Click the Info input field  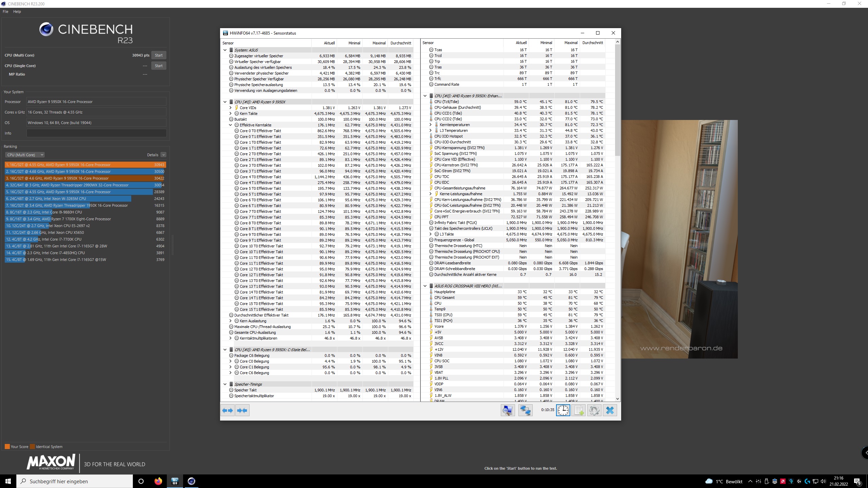tap(96, 133)
